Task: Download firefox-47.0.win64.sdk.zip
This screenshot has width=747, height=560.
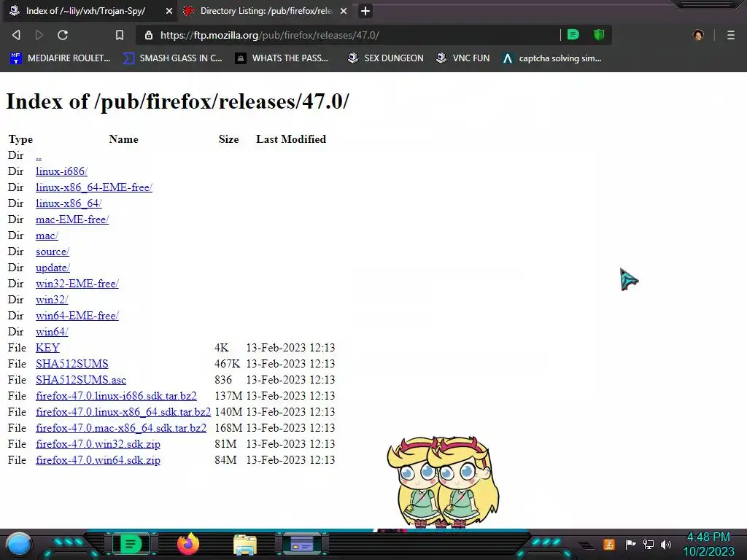Action: 98,460
